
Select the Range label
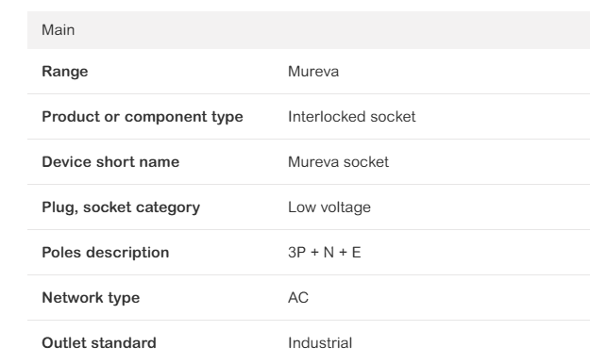pos(65,72)
